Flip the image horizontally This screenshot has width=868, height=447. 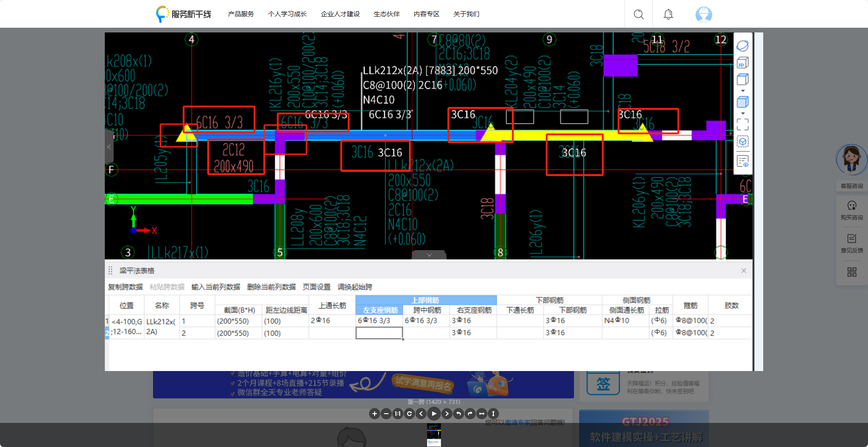click(x=482, y=414)
